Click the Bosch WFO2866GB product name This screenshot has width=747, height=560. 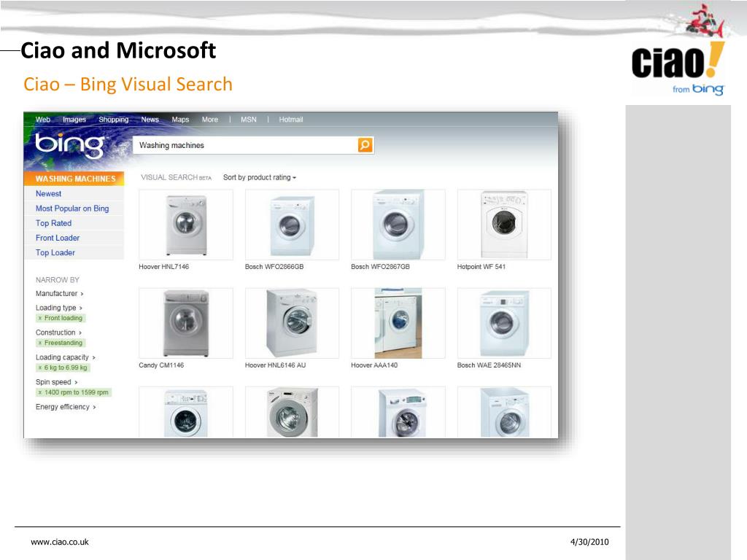click(274, 267)
